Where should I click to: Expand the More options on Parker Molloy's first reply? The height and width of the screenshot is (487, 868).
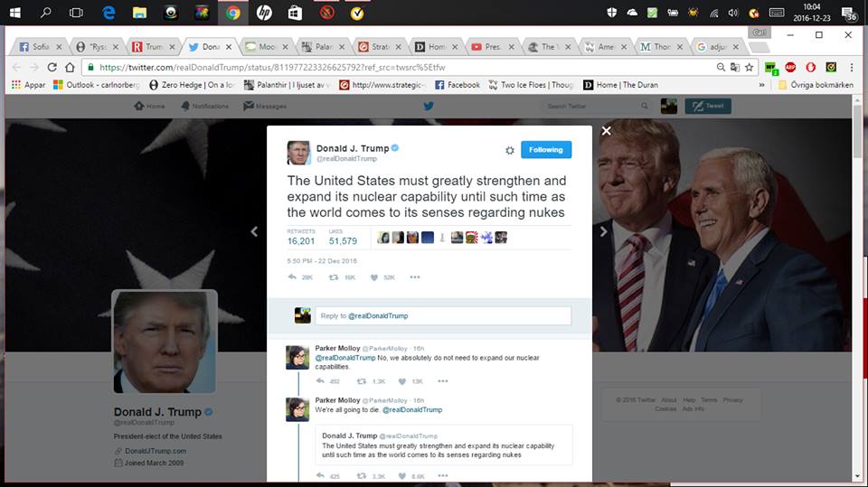(443, 381)
